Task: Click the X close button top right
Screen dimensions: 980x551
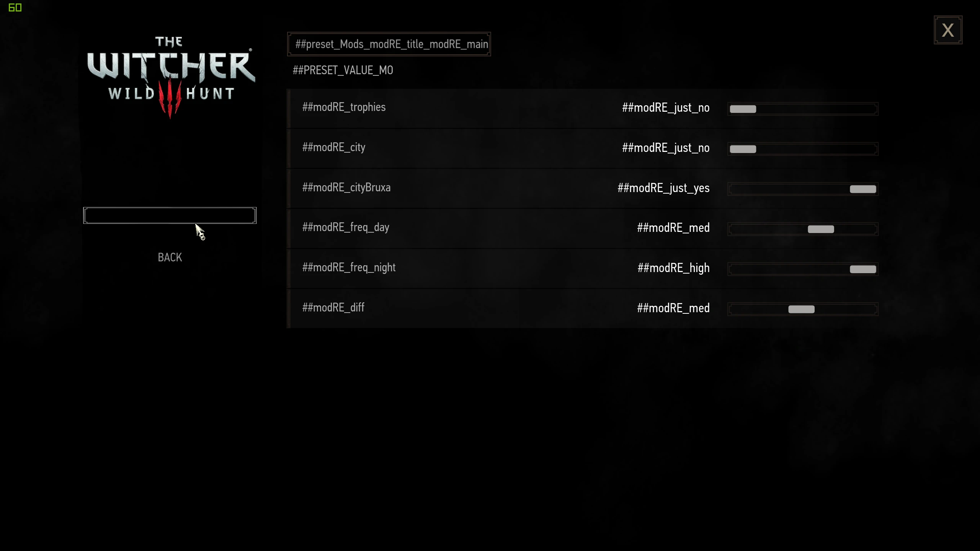Action: [948, 30]
